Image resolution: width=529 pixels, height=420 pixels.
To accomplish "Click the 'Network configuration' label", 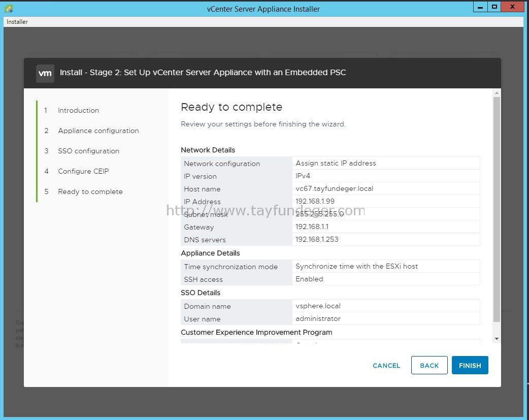I will [x=222, y=164].
